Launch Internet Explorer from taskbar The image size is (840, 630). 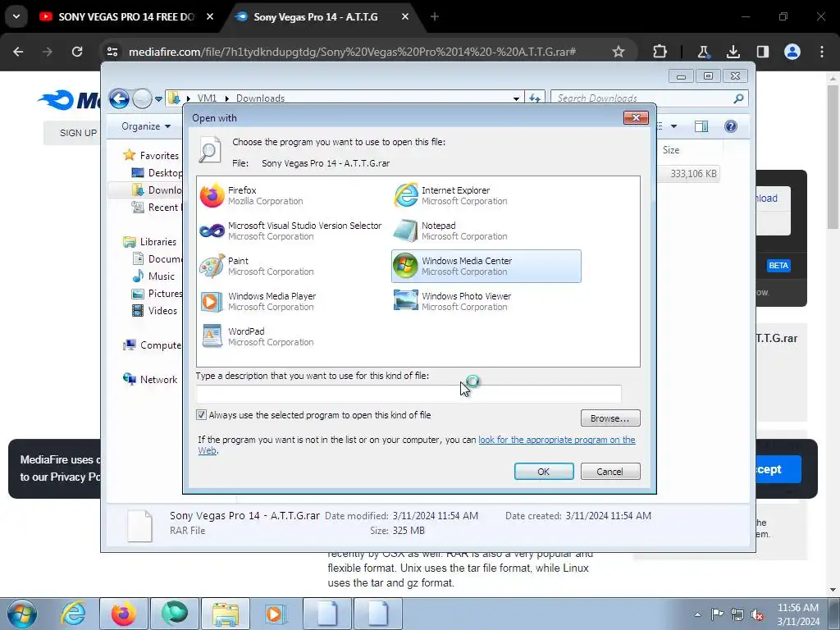click(x=73, y=614)
